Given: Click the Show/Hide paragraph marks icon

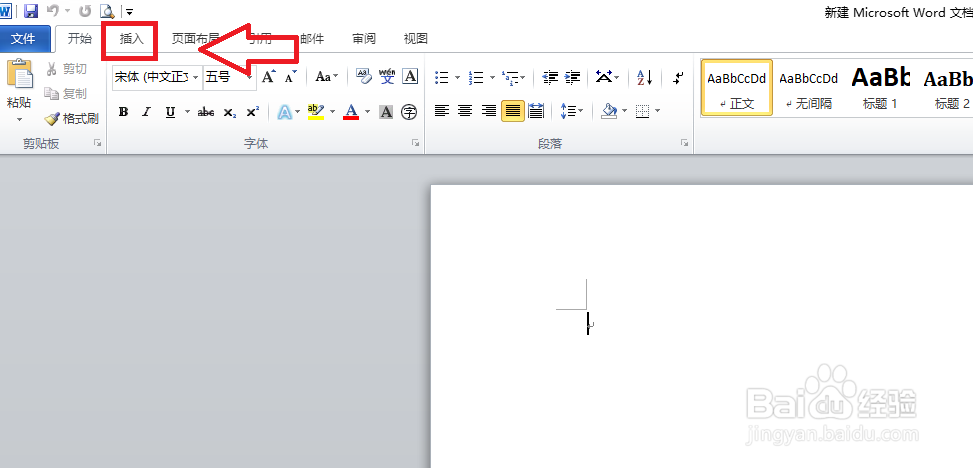Looking at the screenshot, I should pyautogui.click(x=679, y=78).
